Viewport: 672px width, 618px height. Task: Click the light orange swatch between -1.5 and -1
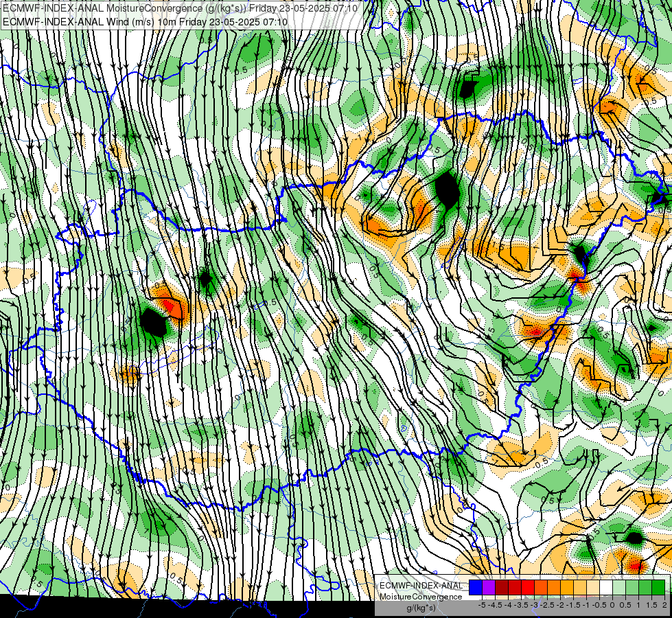tap(580, 588)
